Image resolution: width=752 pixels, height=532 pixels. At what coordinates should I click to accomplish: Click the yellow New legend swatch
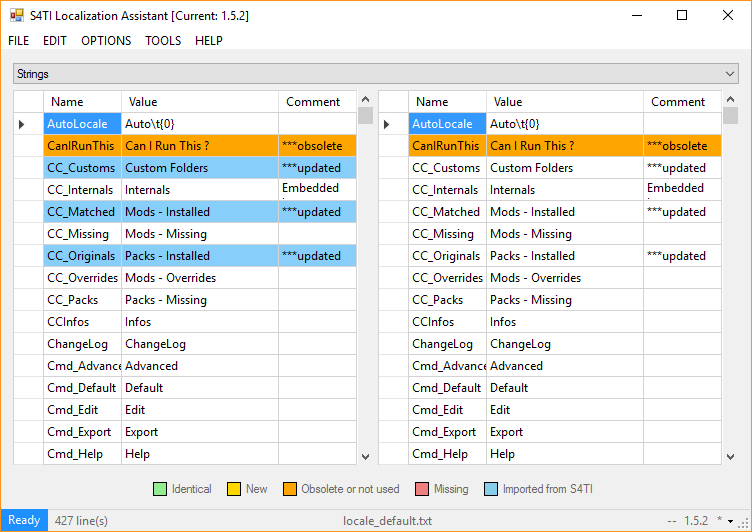(233, 489)
